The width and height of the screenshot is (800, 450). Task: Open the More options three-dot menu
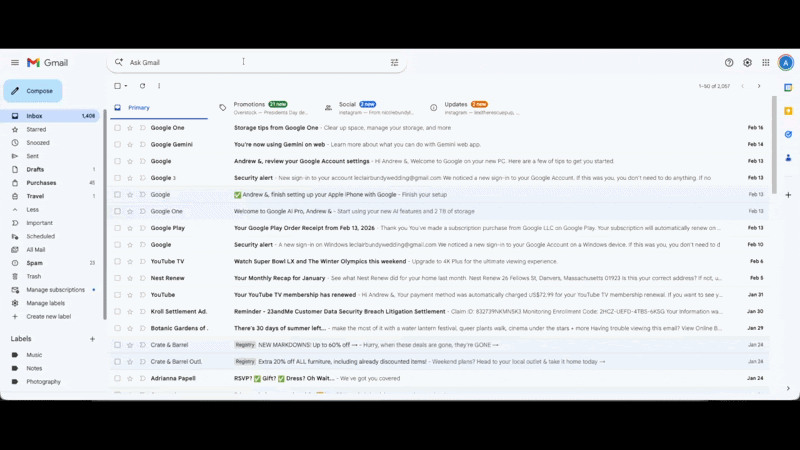159,86
